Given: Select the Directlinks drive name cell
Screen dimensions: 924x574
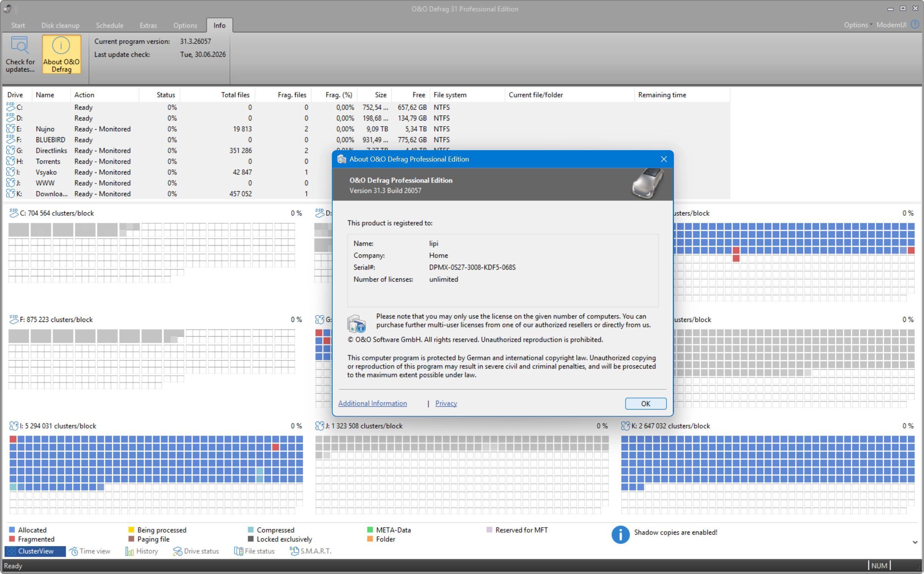Looking at the screenshot, I should (51, 151).
